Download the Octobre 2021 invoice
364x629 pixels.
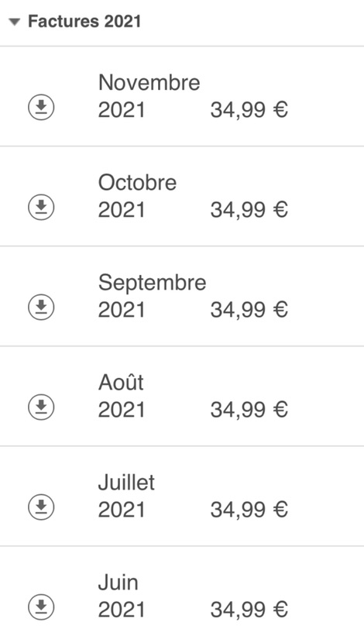41,207
